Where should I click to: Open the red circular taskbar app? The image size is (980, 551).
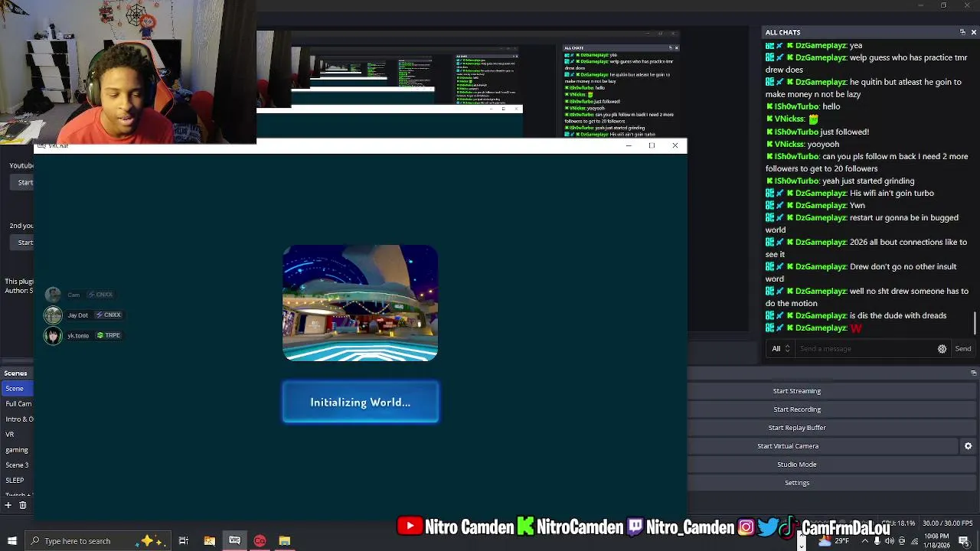260,541
